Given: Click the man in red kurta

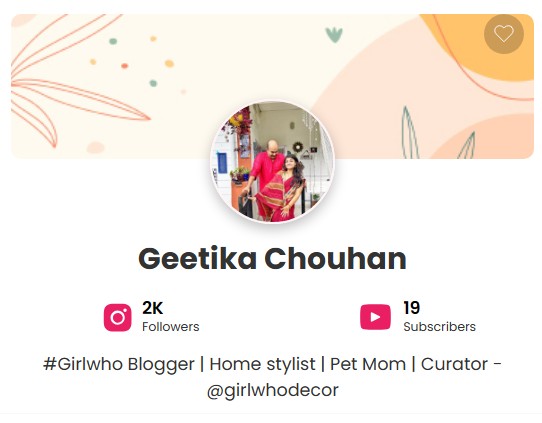Looking at the screenshot, I should [x=267, y=169].
